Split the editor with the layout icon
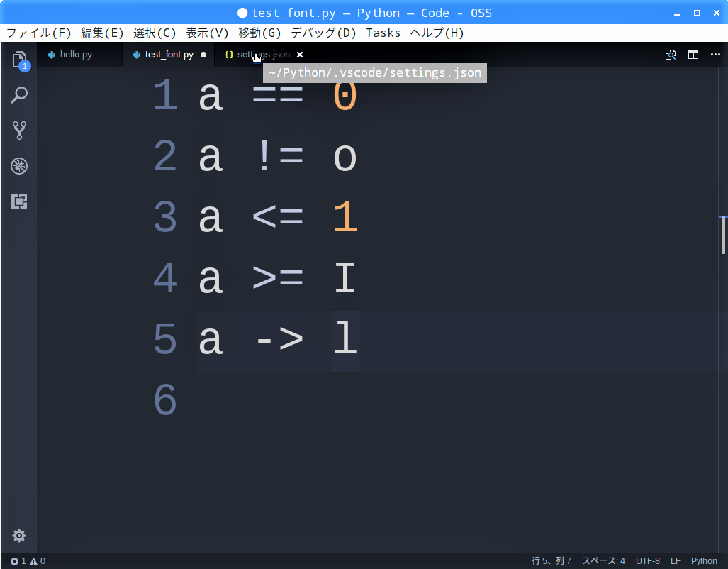The width and height of the screenshot is (728, 569). click(693, 55)
